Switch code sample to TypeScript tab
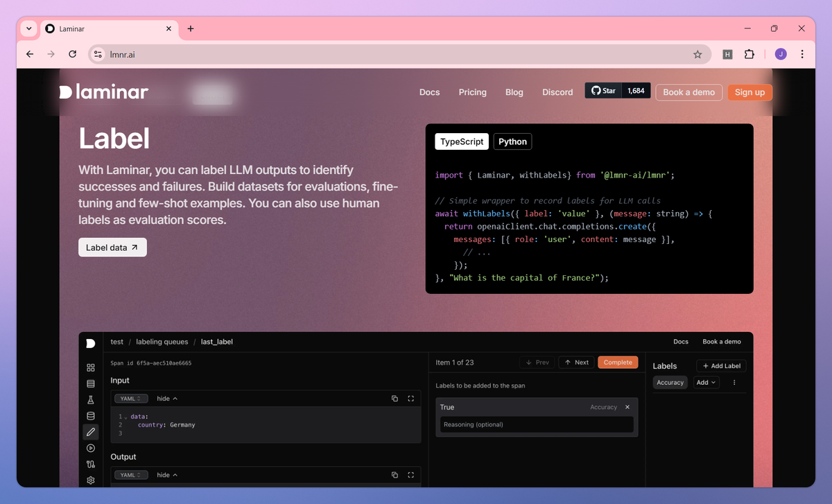Screen dimensions: 832x504 pyautogui.click(x=462, y=141)
